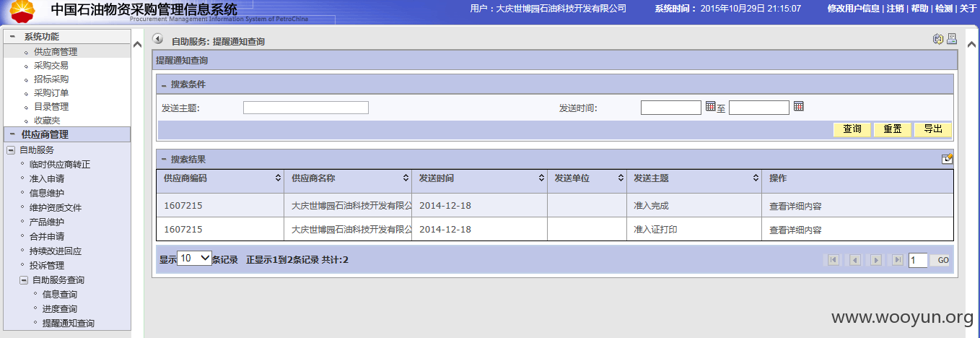Open 收藏夹 menu item
980x338 pixels.
(47, 121)
